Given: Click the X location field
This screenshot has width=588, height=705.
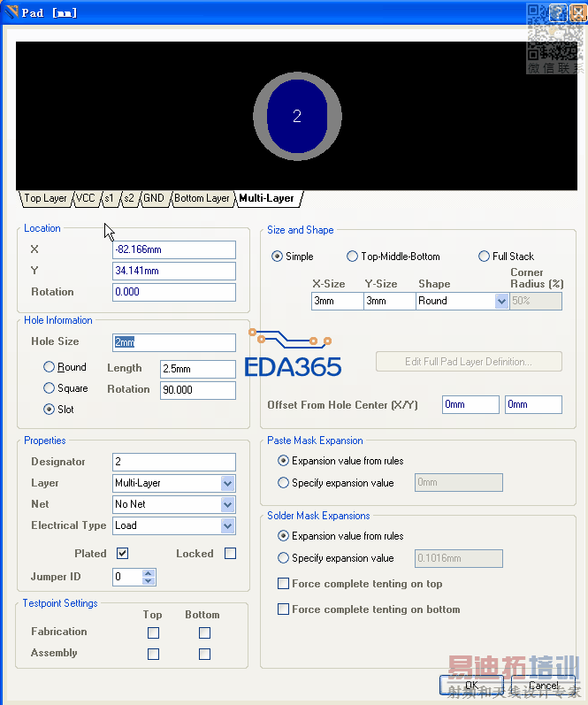Looking at the screenshot, I should coord(174,249).
